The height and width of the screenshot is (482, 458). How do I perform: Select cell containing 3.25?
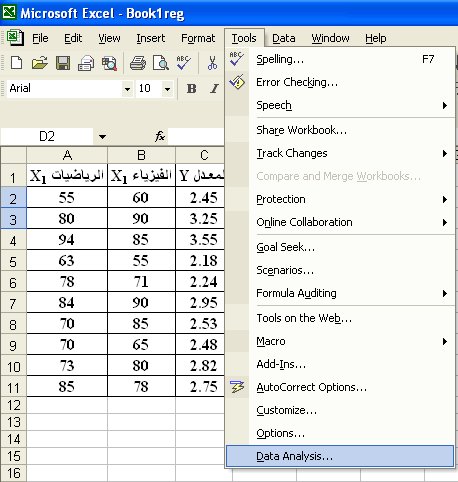coord(200,219)
